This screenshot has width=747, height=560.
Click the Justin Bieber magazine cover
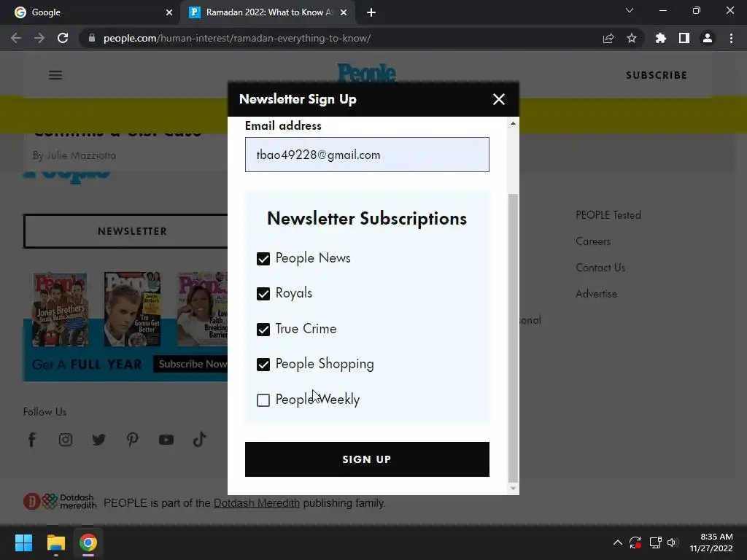coord(133,309)
